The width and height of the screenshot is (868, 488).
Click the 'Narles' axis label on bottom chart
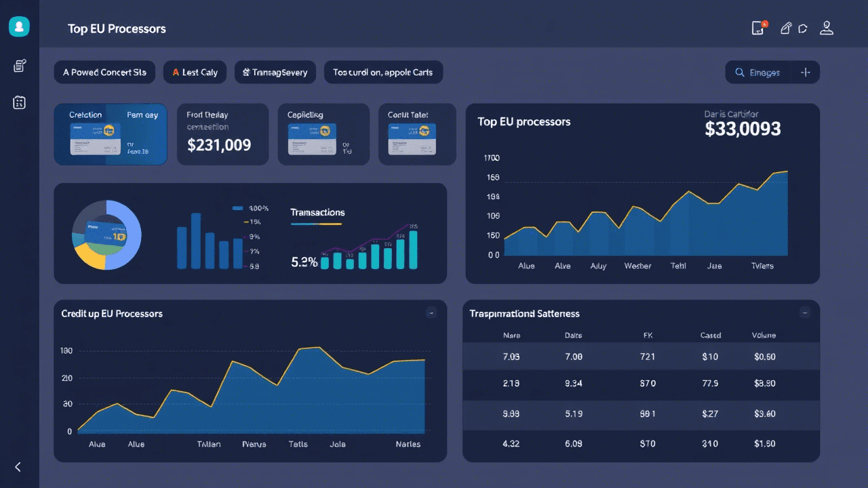coord(408,444)
